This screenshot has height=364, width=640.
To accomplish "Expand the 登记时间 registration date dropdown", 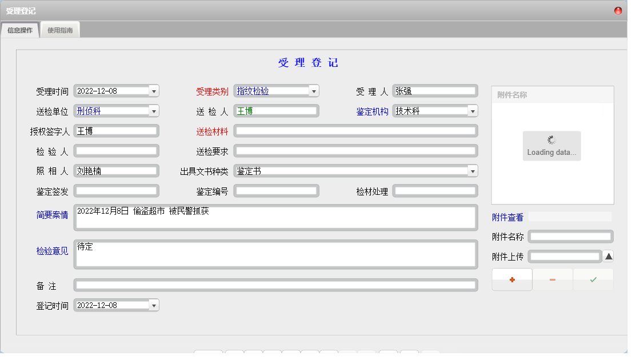I will [153, 305].
